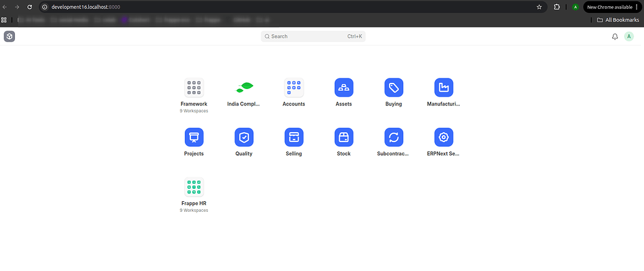
Task: Open the India Compliance app icon
Action: coord(244,88)
